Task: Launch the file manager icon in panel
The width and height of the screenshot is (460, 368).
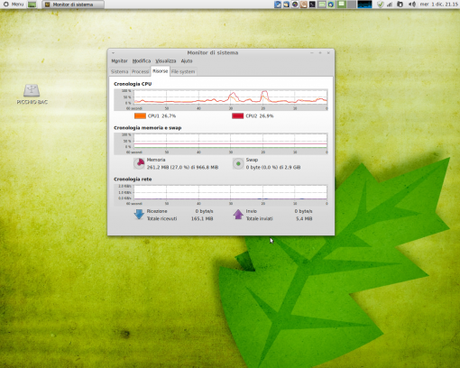Action: (286, 4)
